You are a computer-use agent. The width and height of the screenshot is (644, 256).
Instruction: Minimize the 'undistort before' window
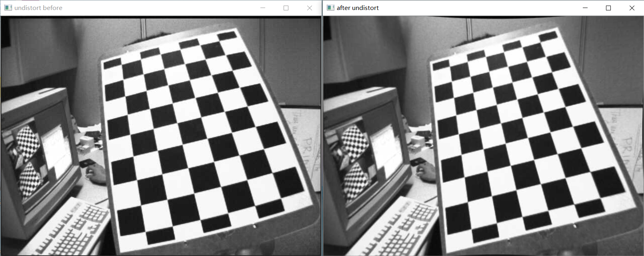[x=263, y=8]
